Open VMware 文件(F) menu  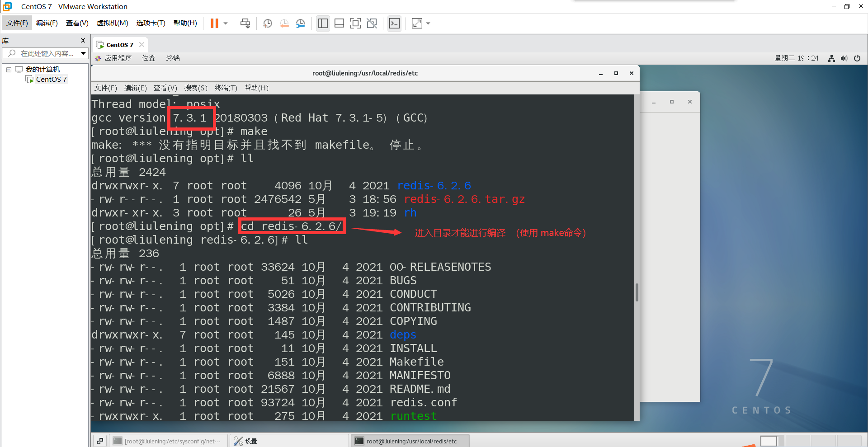click(x=17, y=23)
